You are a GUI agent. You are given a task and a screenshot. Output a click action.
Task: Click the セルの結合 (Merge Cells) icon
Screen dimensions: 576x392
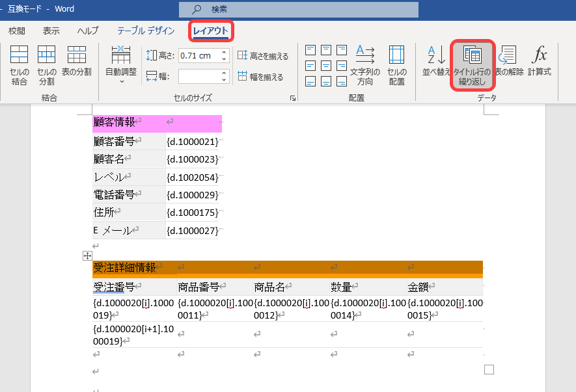coord(20,65)
